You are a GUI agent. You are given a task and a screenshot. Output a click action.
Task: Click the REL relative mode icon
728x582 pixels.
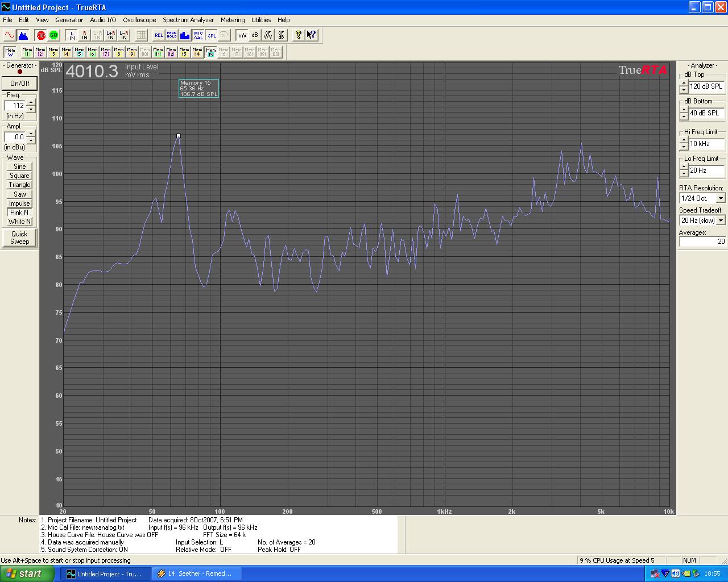point(159,35)
